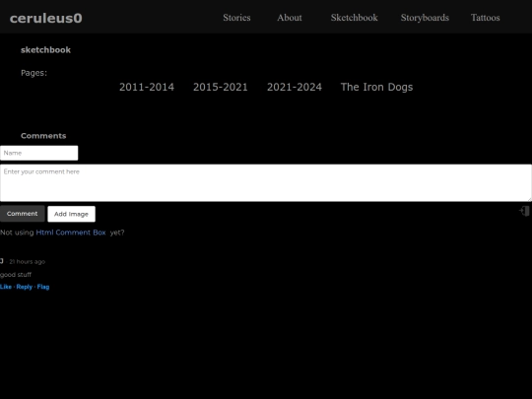Open the 2021-2024 sketchbook page
This screenshot has height=399, width=532.
(x=295, y=88)
